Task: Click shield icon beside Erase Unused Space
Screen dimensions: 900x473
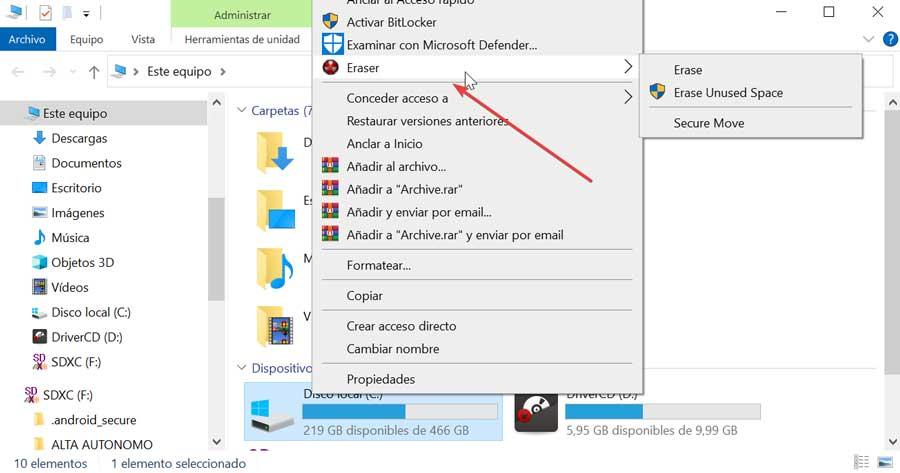Action: [657, 91]
